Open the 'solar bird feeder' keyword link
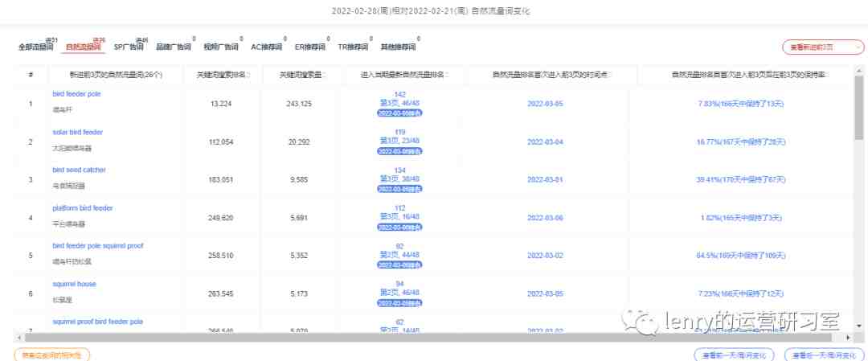The width and height of the screenshot is (868, 361). pos(77,133)
